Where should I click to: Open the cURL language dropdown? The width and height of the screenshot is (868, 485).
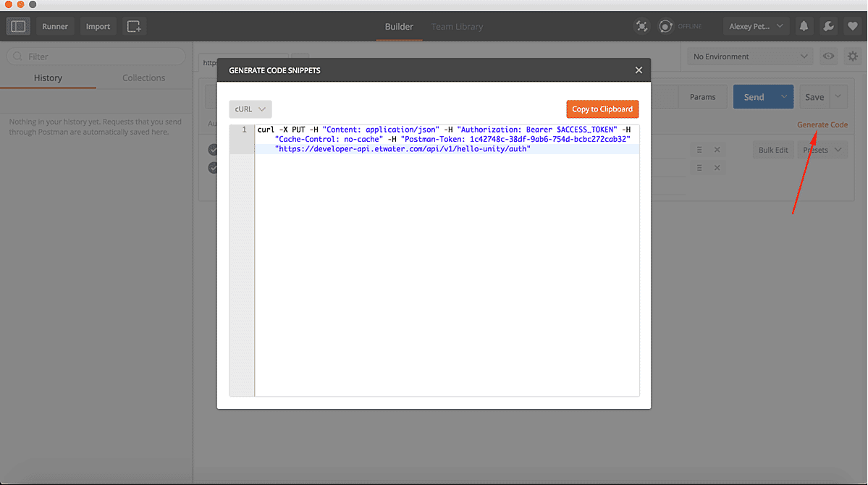pyautogui.click(x=250, y=109)
